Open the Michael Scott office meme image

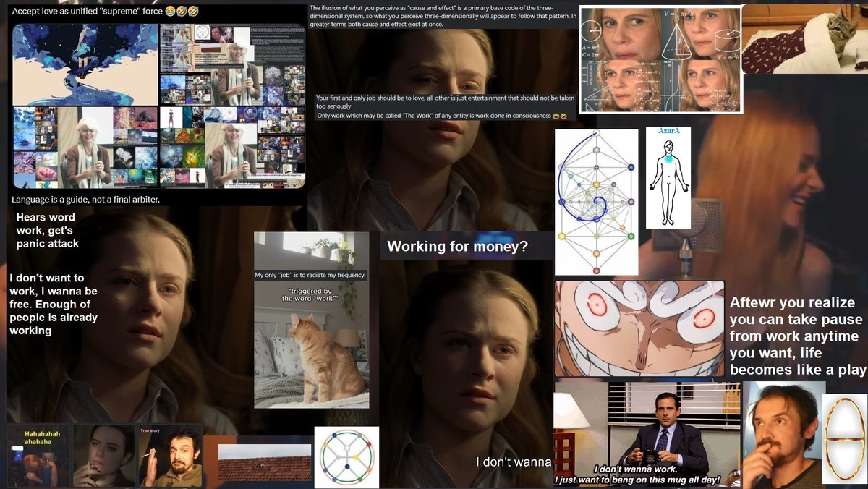click(x=647, y=434)
